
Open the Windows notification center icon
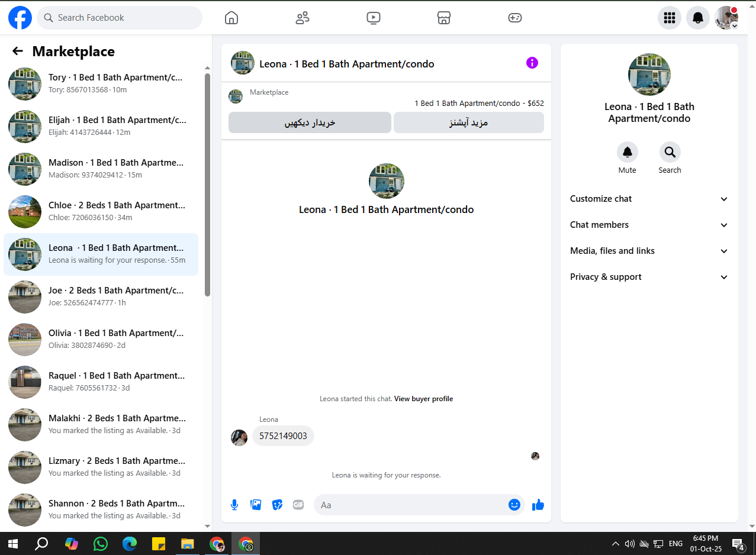tap(738, 544)
